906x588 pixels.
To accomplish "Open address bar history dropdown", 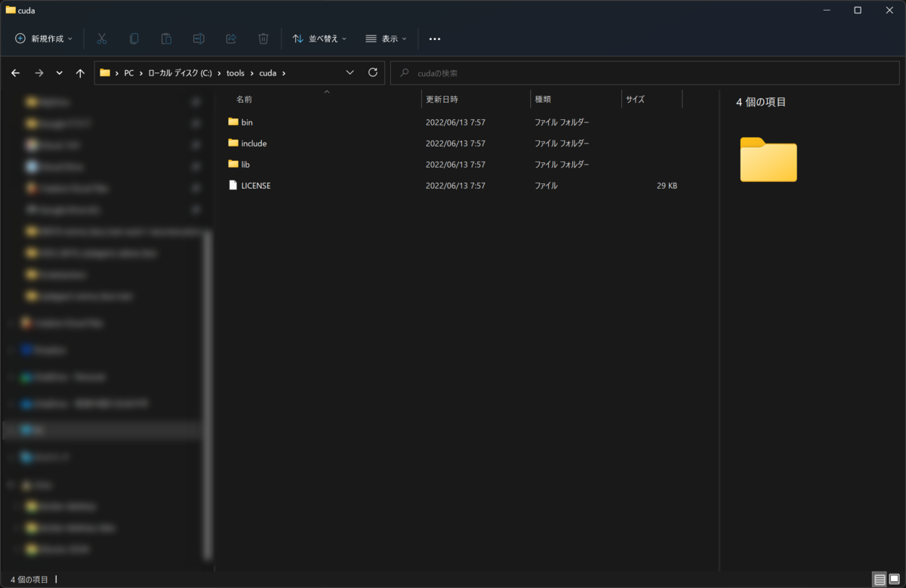I will point(350,72).
